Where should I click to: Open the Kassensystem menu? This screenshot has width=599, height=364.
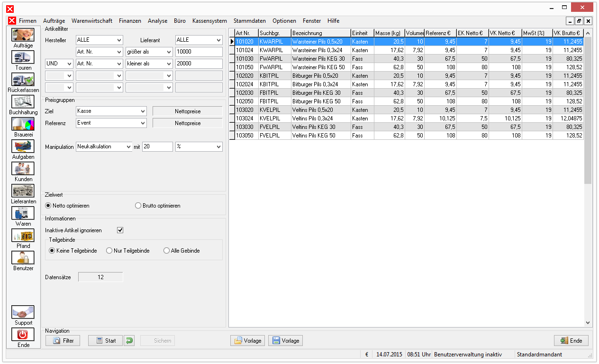click(x=209, y=21)
